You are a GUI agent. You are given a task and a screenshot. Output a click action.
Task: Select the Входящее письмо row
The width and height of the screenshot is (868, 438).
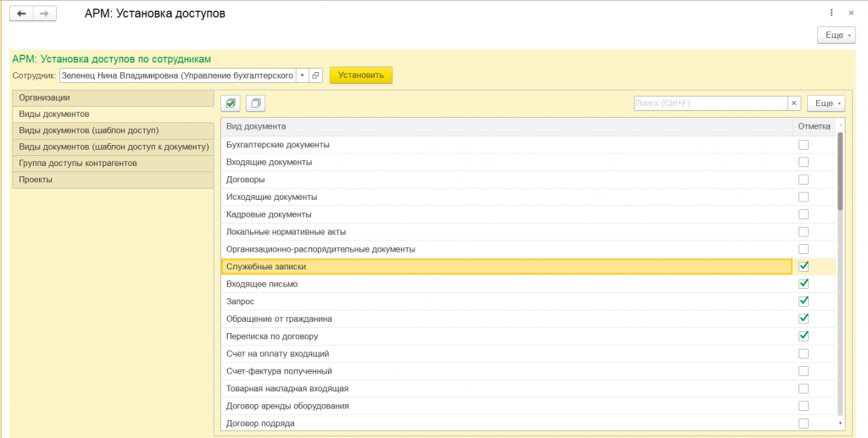point(529,284)
